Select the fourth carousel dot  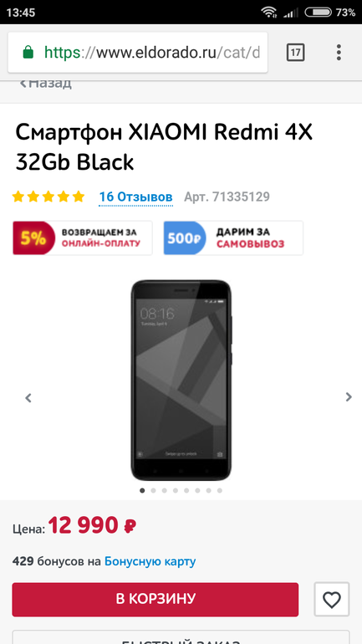[176, 490]
